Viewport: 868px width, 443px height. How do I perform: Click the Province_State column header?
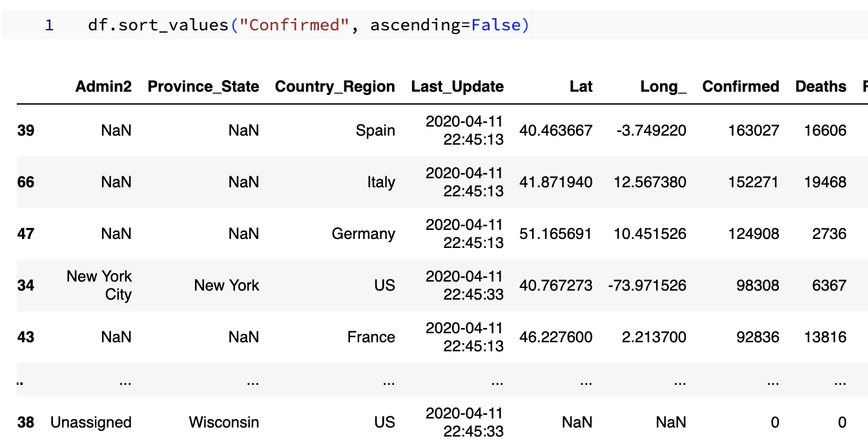click(x=203, y=87)
